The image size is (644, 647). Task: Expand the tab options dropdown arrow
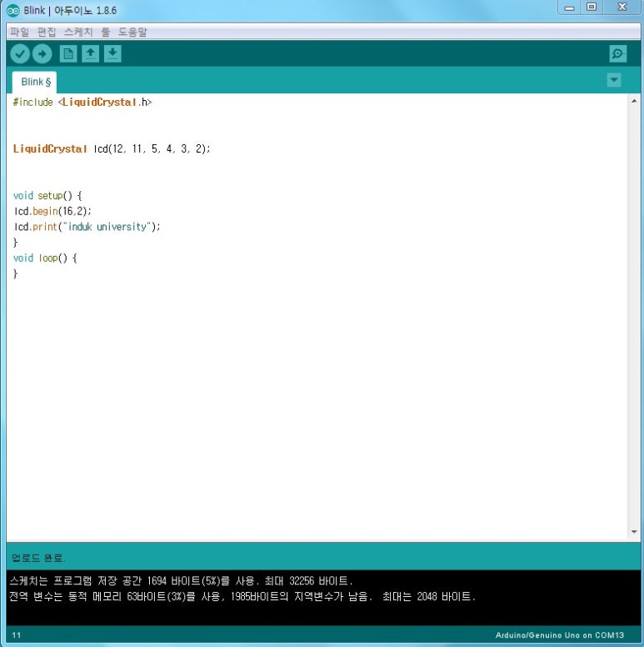pos(614,80)
